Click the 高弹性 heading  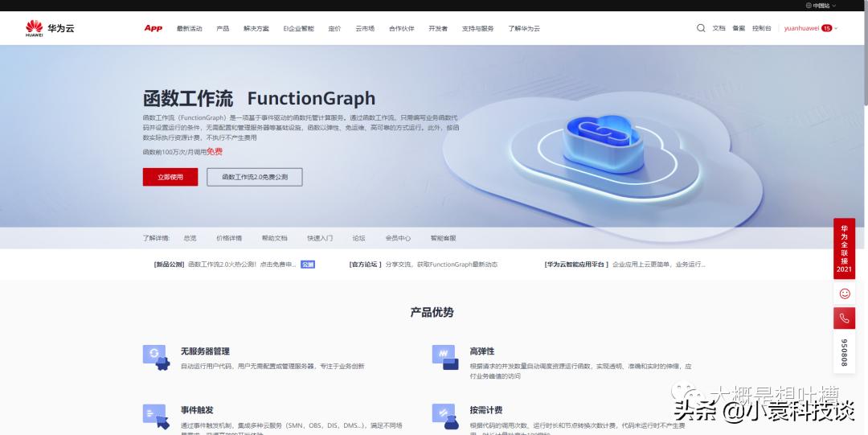(x=481, y=351)
